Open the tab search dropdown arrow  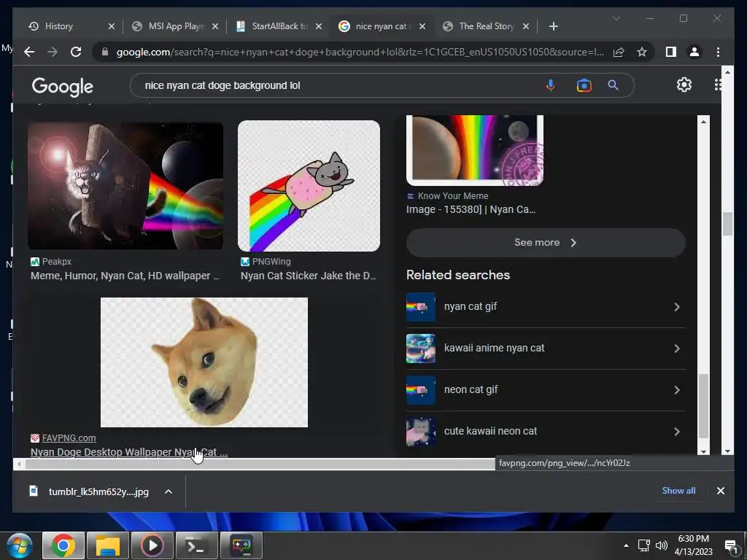616,18
